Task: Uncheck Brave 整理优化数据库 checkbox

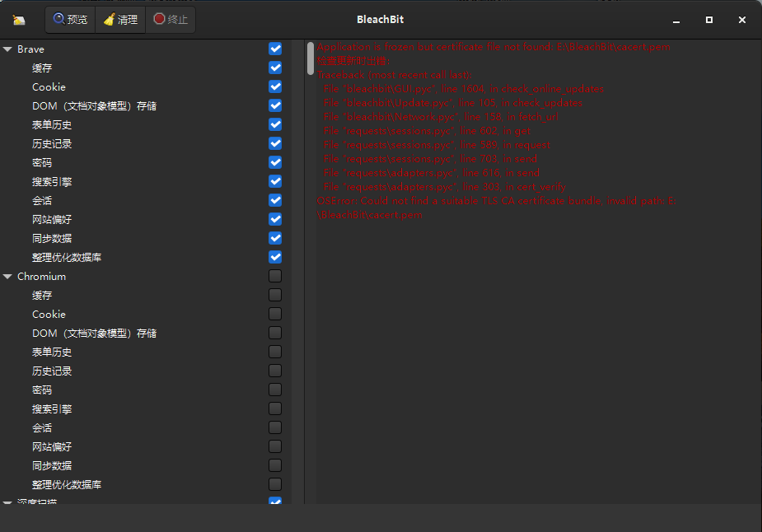Action: click(275, 257)
